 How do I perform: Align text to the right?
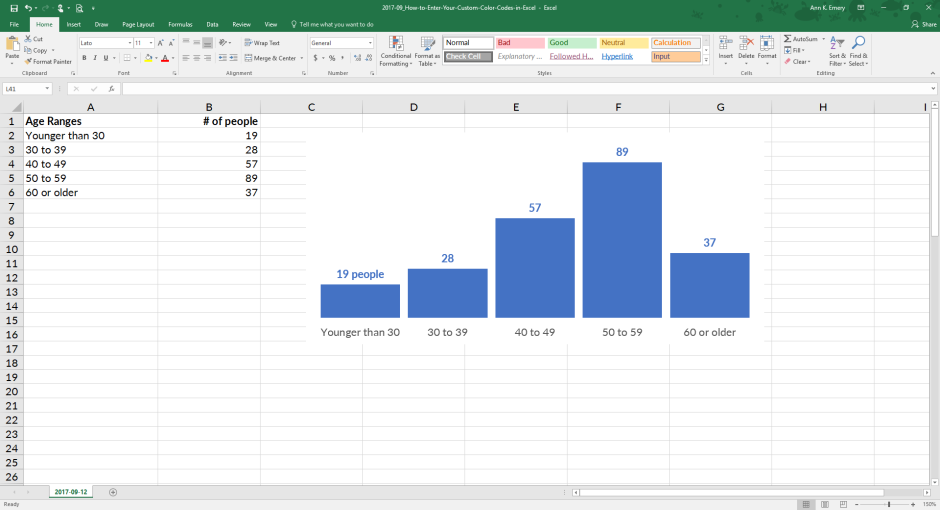click(207, 58)
